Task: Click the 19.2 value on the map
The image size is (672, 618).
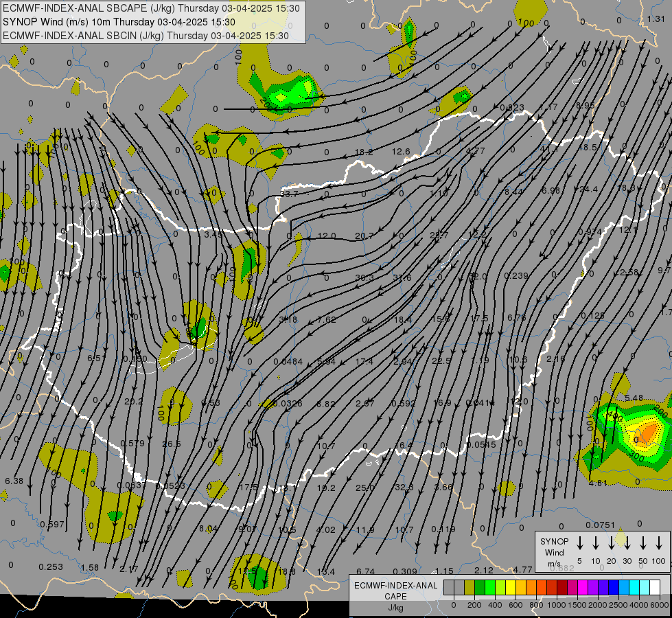Action: pos(327,488)
